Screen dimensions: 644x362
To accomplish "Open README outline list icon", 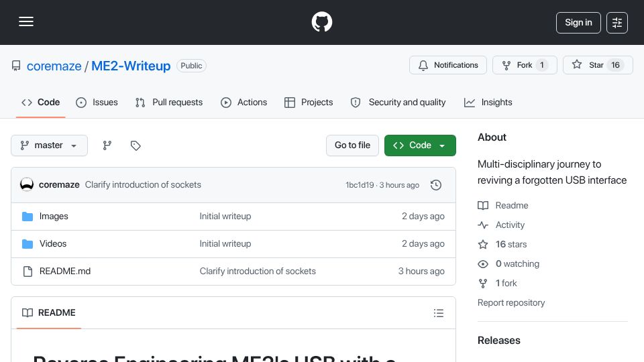I will point(438,313).
